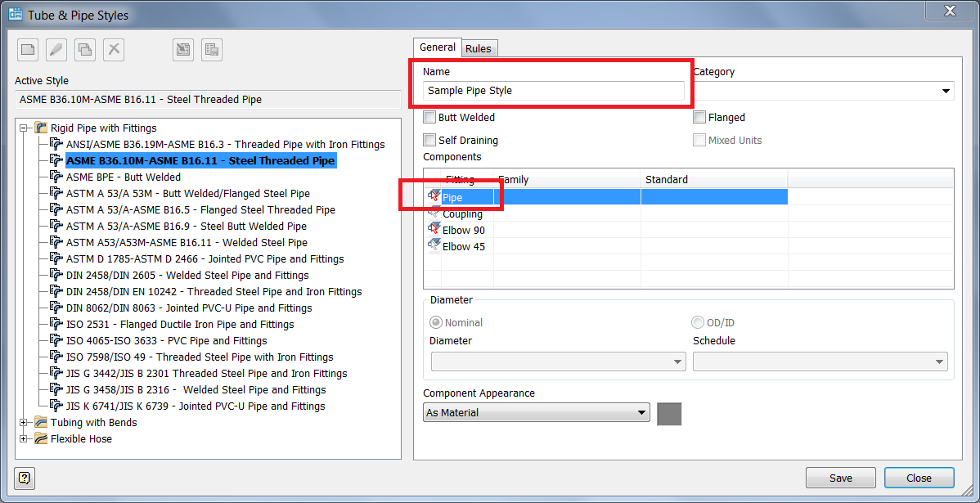The image size is (980, 503).
Task: Click the Save button
Action: [x=840, y=478]
